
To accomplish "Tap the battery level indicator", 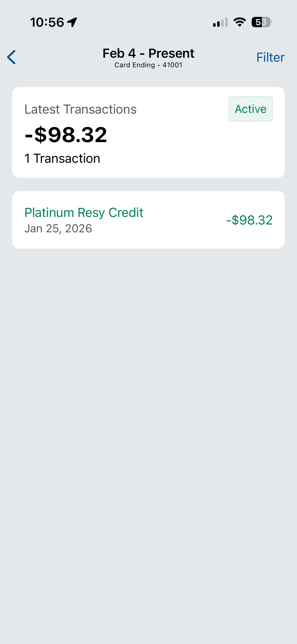I will (x=262, y=22).
